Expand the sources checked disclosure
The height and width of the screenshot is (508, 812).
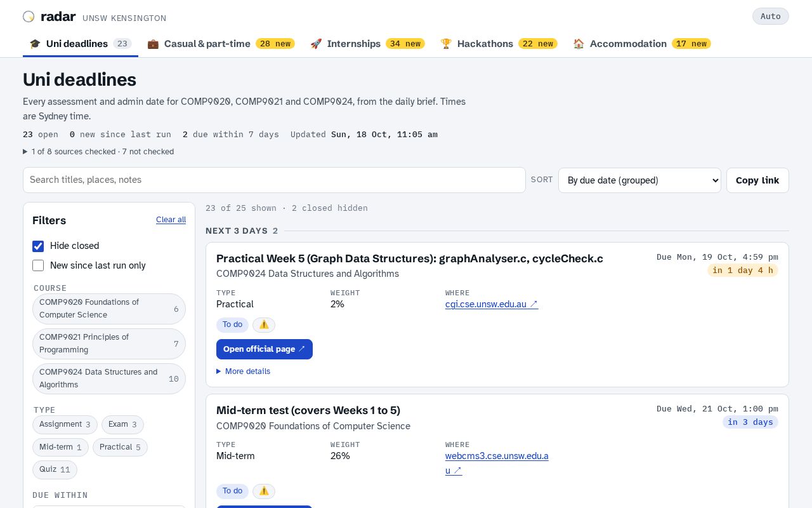98,152
